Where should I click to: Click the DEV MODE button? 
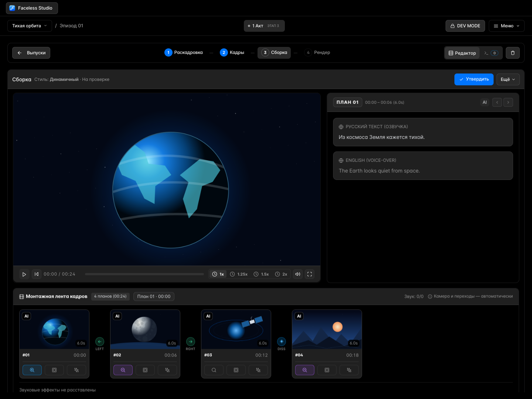point(465,26)
